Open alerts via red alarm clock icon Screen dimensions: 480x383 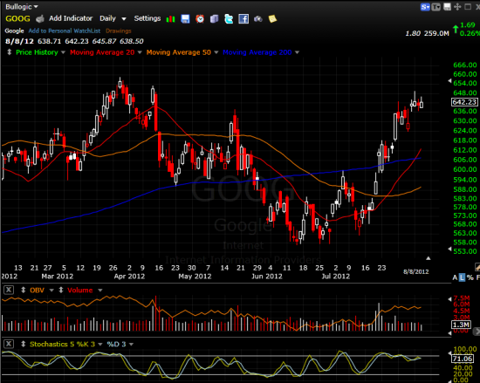200,19
